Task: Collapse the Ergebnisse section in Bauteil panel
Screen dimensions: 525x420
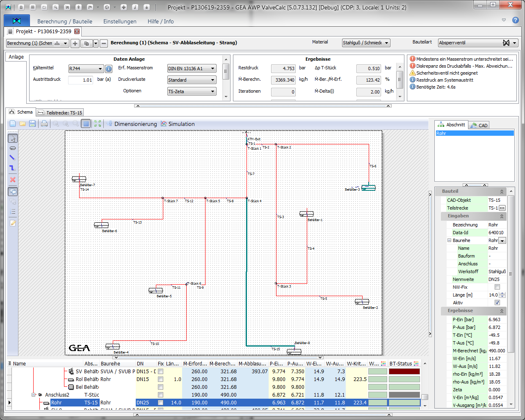Action: (502, 311)
